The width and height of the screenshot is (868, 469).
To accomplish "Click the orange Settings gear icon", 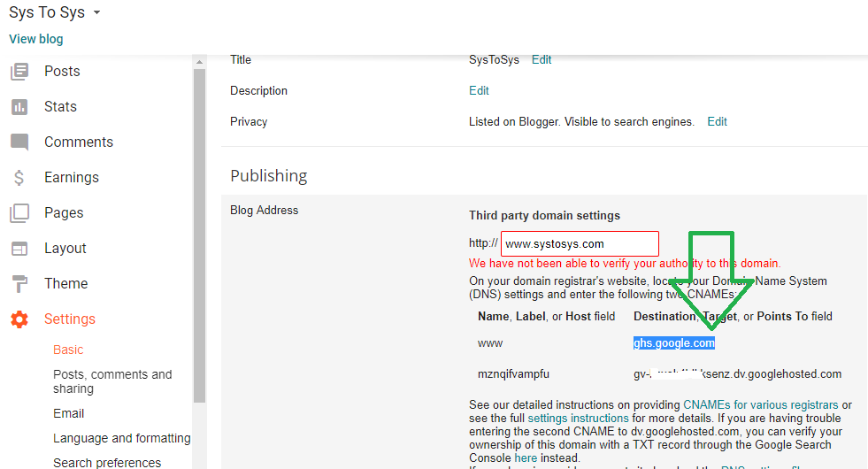I will click(19, 319).
